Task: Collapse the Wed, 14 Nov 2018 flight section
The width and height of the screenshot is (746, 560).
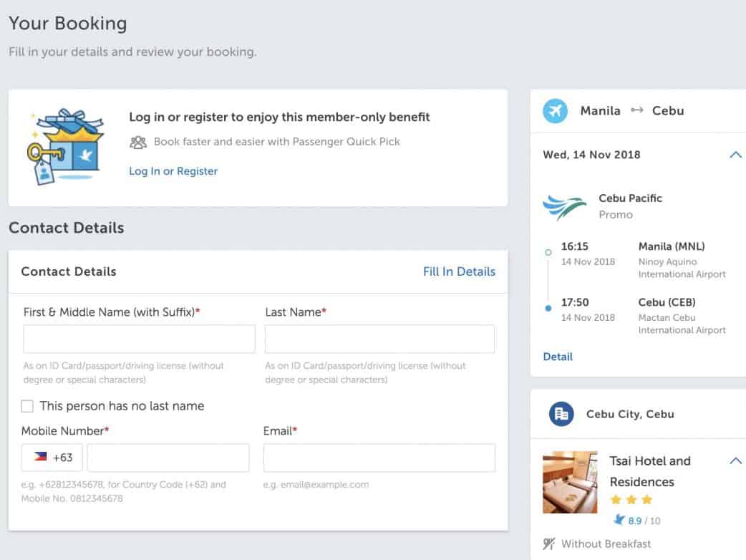Action: point(735,155)
